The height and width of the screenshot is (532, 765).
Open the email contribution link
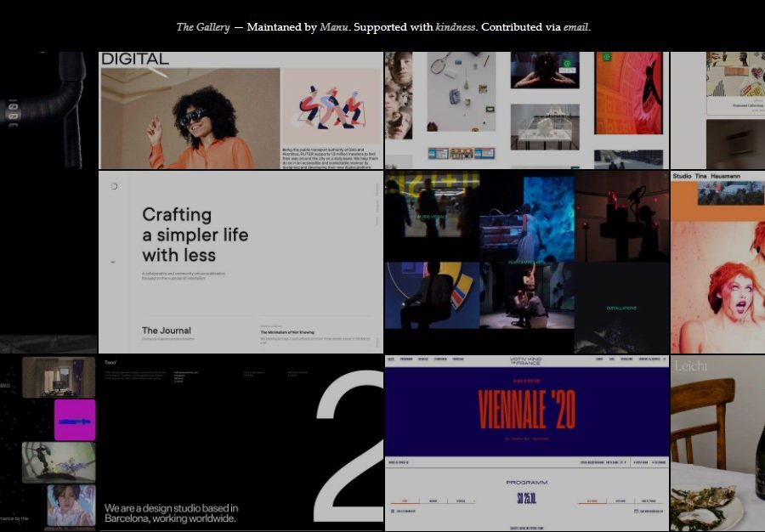(x=575, y=27)
